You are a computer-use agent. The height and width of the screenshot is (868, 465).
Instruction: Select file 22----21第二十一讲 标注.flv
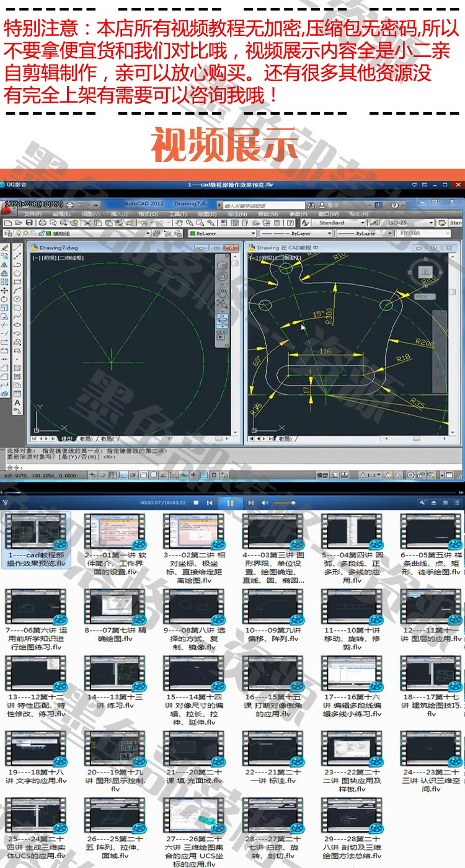[x=273, y=758]
